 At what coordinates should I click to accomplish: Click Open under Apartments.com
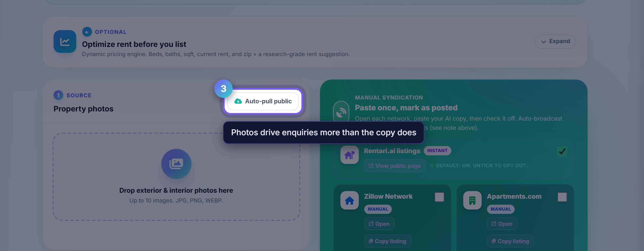point(502,224)
